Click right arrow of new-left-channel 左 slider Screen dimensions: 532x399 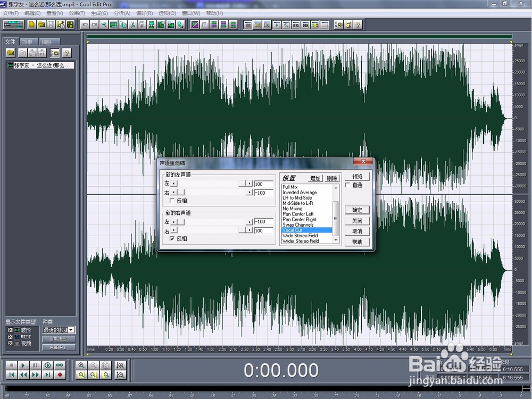point(250,184)
